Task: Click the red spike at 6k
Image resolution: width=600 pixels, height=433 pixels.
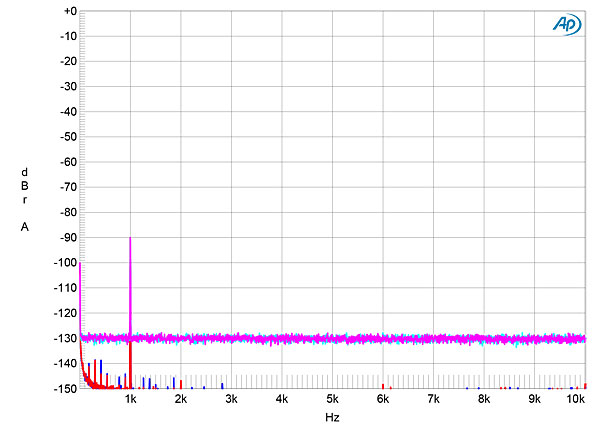Action: (x=383, y=385)
